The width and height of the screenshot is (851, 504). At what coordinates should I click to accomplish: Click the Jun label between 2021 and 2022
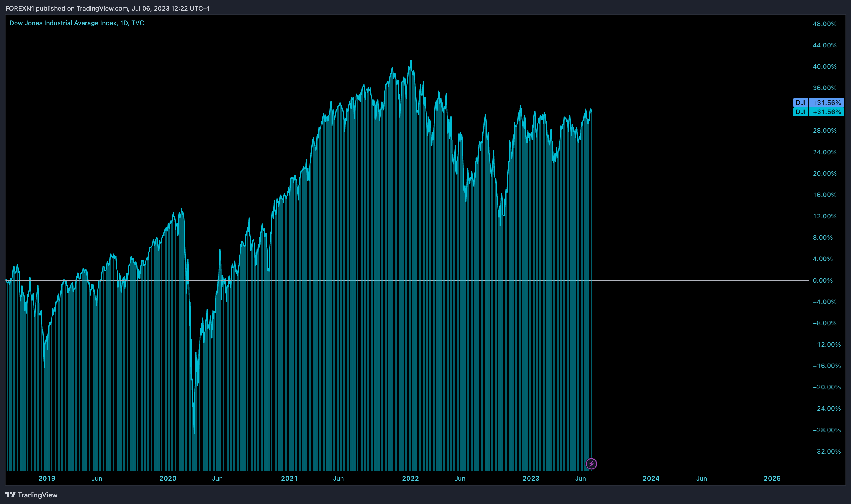click(x=339, y=478)
